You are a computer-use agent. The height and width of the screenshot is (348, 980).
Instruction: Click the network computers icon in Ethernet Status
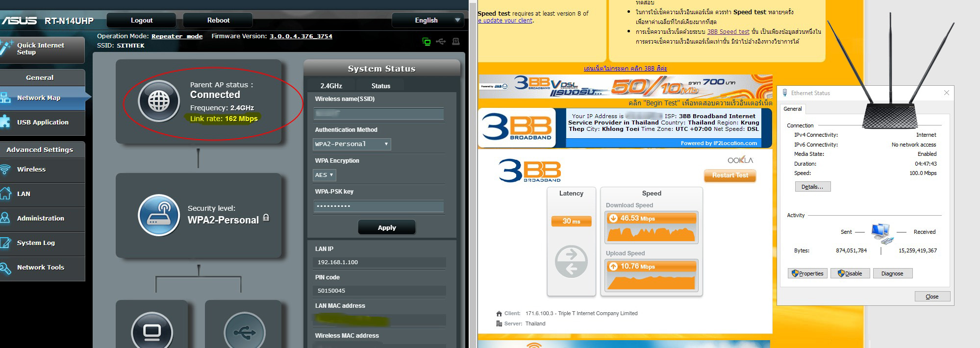click(x=882, y=233)
